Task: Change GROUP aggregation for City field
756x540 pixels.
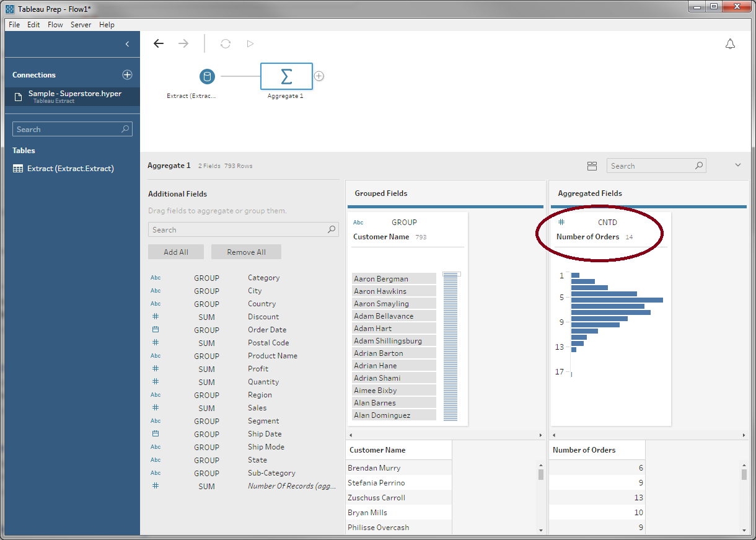Action: coord(206,291)
